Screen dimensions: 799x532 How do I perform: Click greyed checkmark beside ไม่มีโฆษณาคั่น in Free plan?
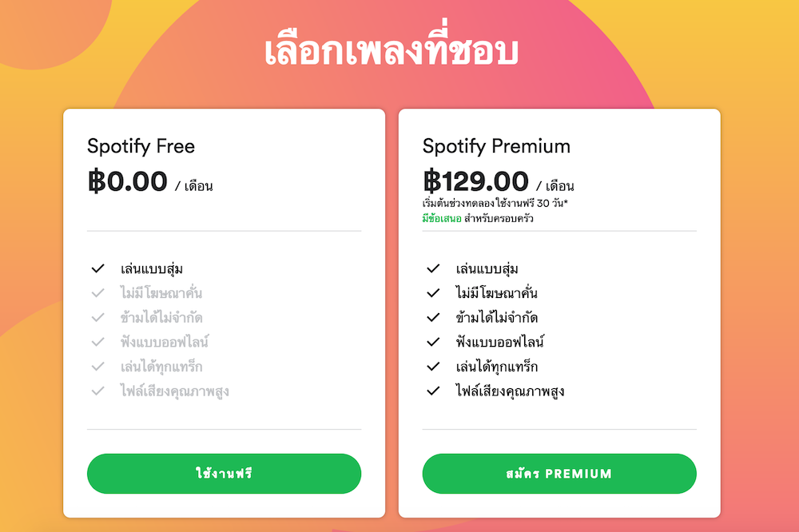98,293
